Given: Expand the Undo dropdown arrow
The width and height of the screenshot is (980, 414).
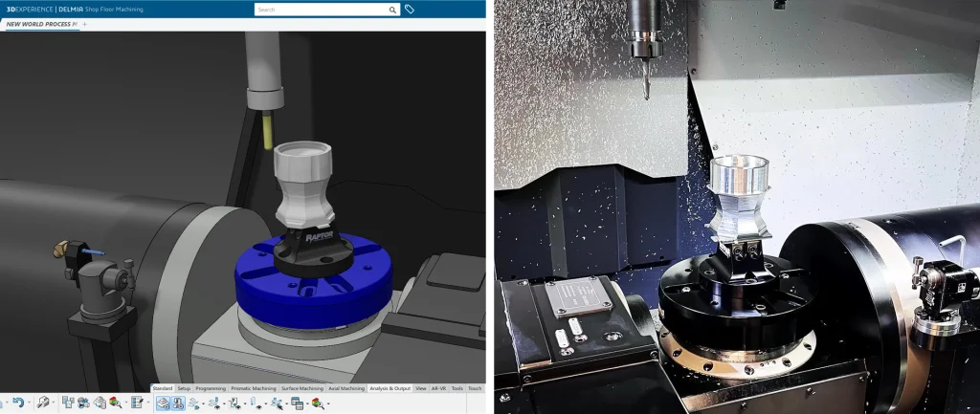Looking at the screenshot, I should [x=30, y=403].
